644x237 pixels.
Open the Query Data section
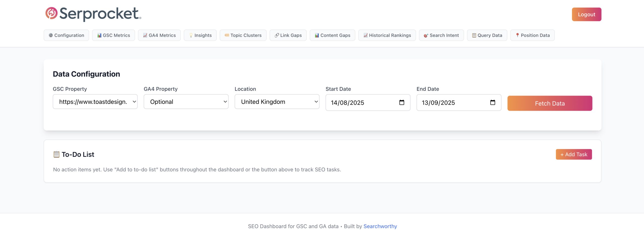[x=487, y=35]
